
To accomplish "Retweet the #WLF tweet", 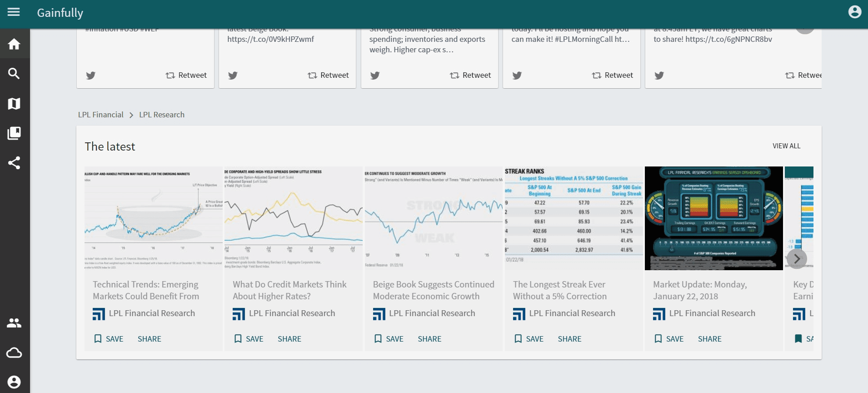I will pyautogui.click(x=186, y=75).
